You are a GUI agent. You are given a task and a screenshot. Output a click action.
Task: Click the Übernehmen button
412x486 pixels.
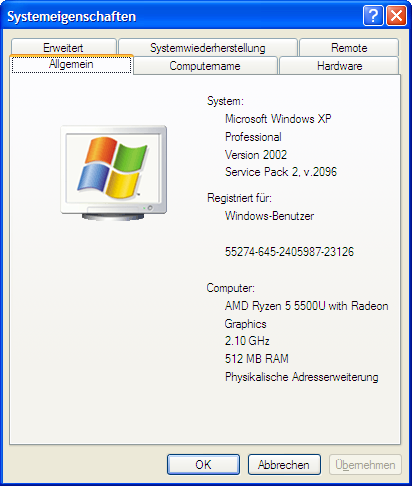click(365, 464)
